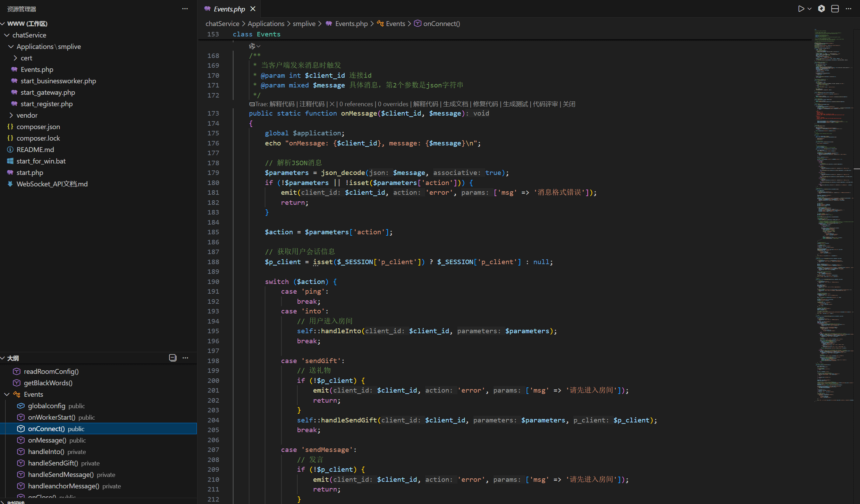Click the hexagon AI assistant icon
The width and height of the screenshot is (860, 504).
click(x=821, y=9)
